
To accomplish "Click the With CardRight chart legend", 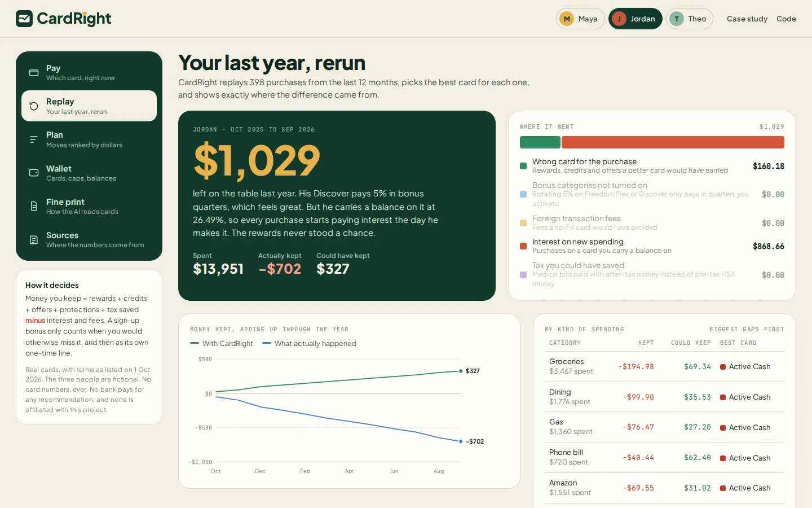I will tap(222, 343).
